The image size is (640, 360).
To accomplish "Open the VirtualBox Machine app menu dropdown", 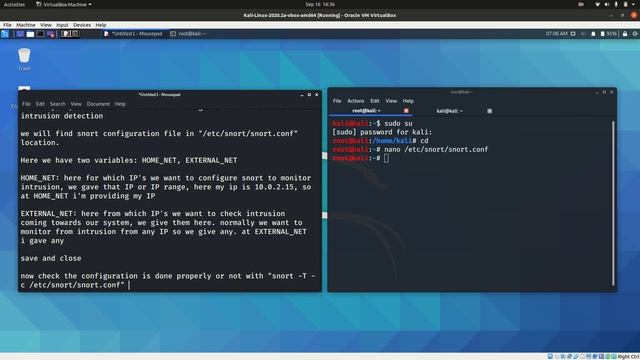I will click(64, 4).
